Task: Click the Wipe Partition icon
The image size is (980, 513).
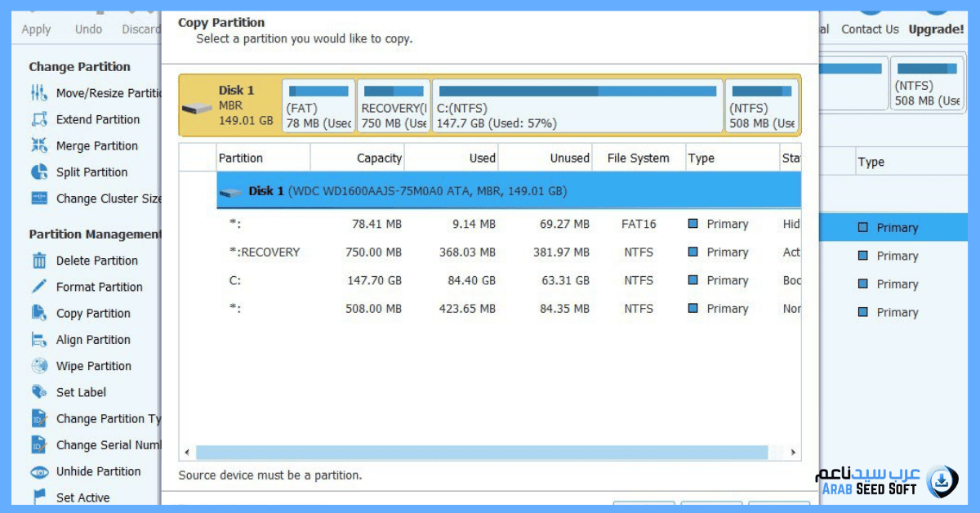Action: click(x=39, y=366)
